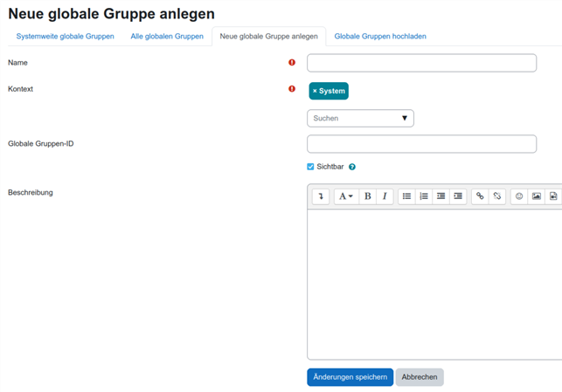Remove the System context tag
The width and height of the screenshot is (562, 392).
[x=315, y=91]
